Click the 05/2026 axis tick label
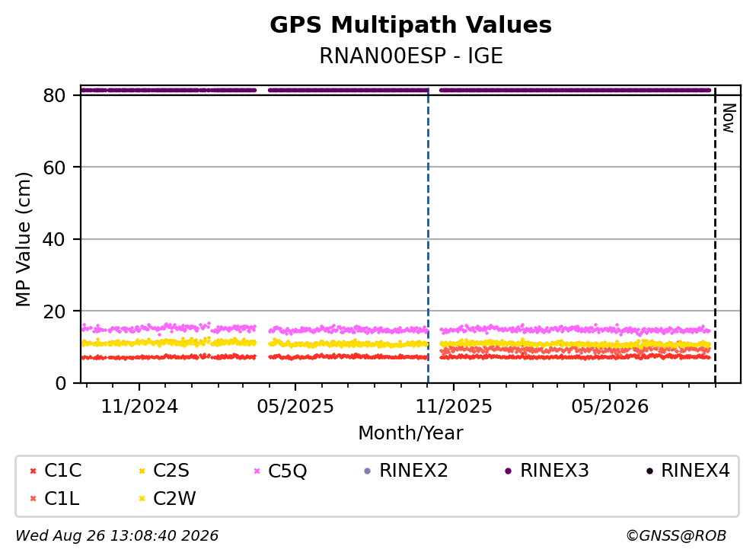Image resolution: width=756 pixels, height=559 pixels. coord(610,407)
